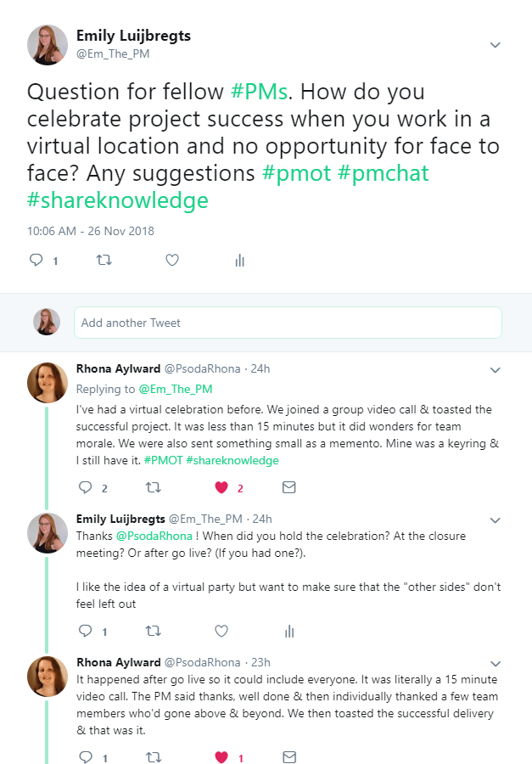The width and height of the screenshot is (532, 764).
Task: Click the Add another Tweet field
Action: pyautogui.click(x=288, y=323)
